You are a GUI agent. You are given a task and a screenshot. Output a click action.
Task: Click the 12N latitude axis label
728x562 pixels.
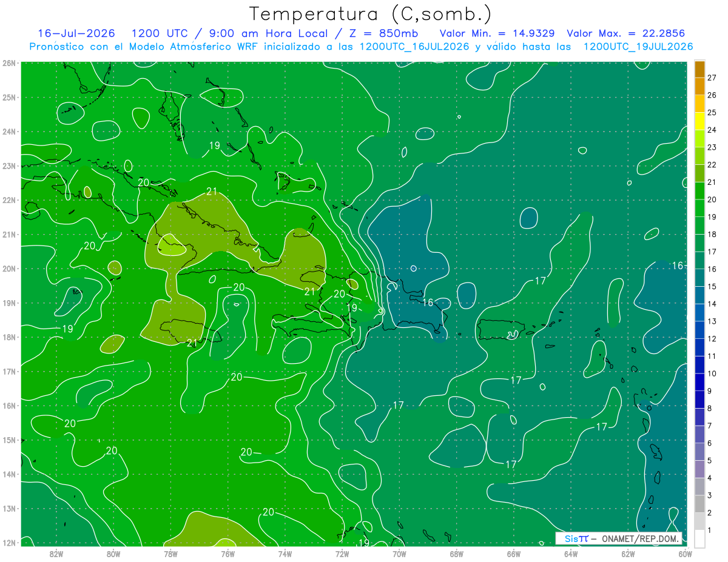[x=9, y=543]
